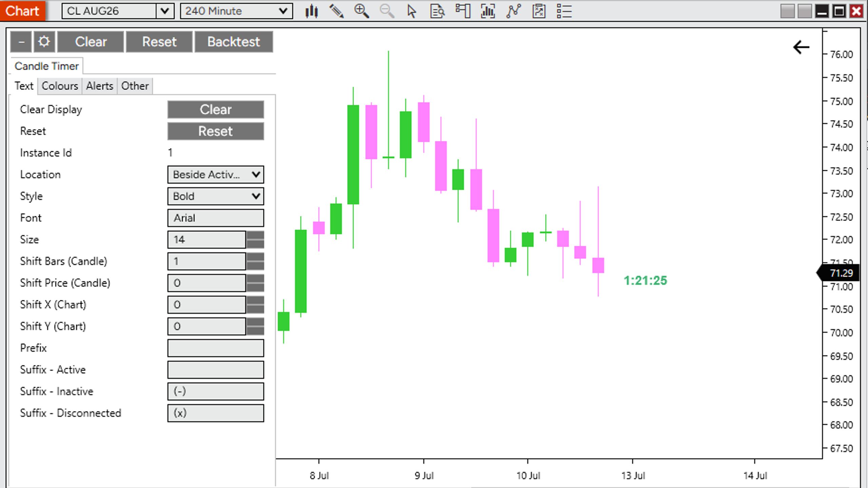The width and height of the screenshot is (868, 488).
Task: Click the Chart title label
Action: click(22, 11)
